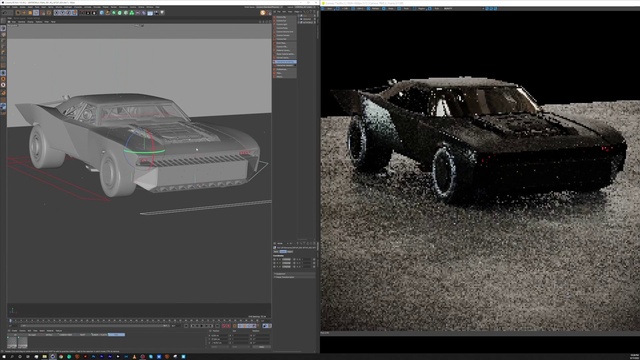Click the viewport pan navigation icon

click(260, 22)
